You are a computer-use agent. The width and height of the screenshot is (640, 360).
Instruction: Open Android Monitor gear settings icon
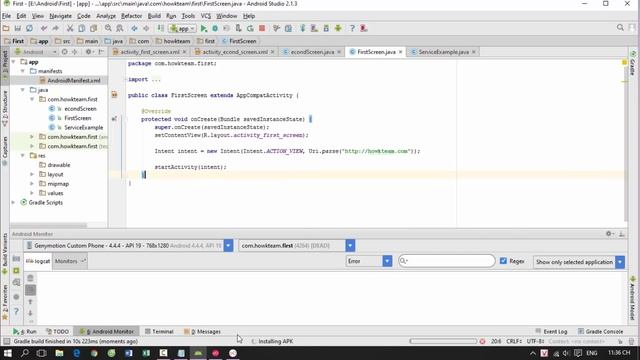tap(609, 233)
